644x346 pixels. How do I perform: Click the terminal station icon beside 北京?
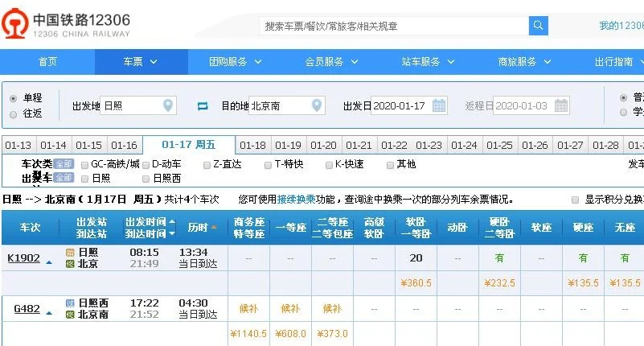coord(70,264)
